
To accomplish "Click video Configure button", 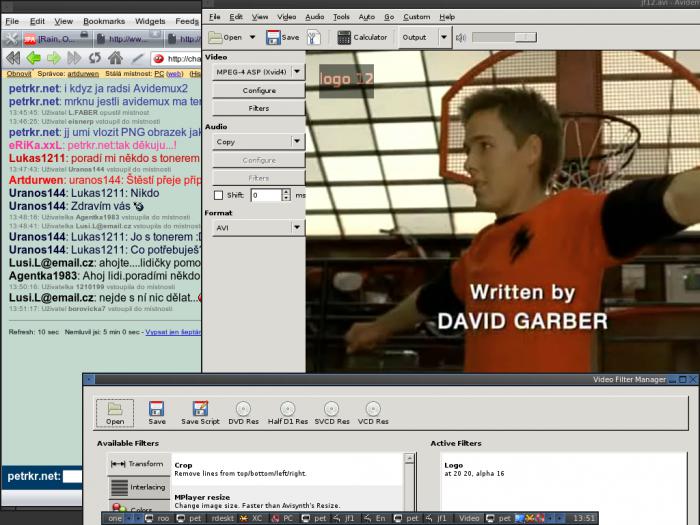I will [259, 91].
